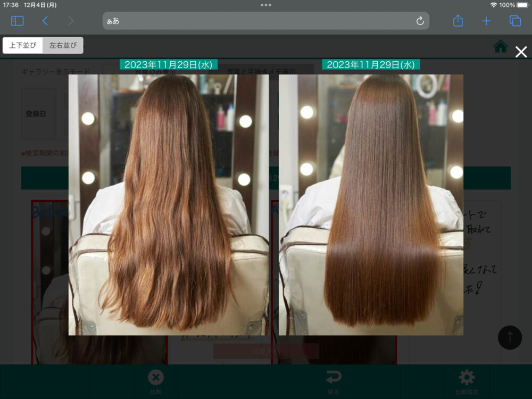Switch to 左右並び layout

pos(63,45)
